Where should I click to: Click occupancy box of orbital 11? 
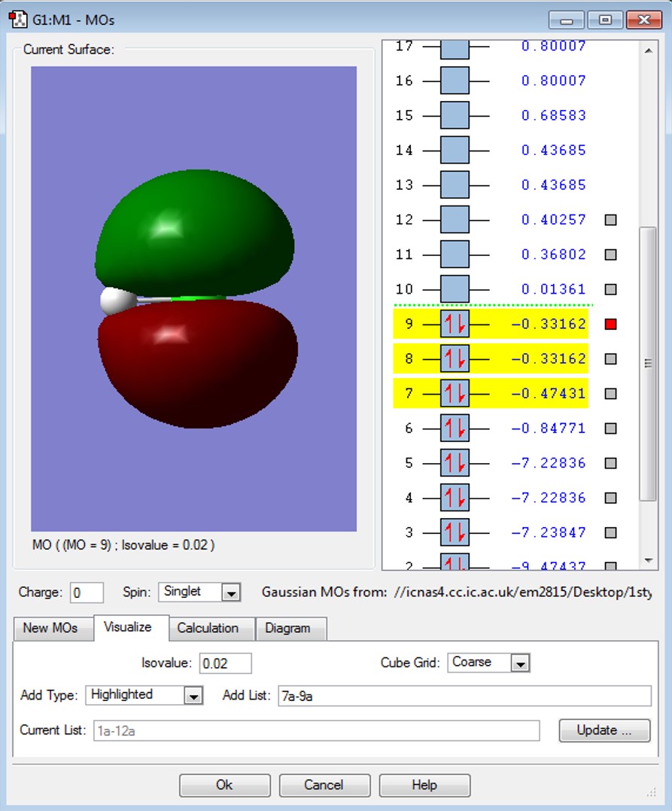coord(455,255)
